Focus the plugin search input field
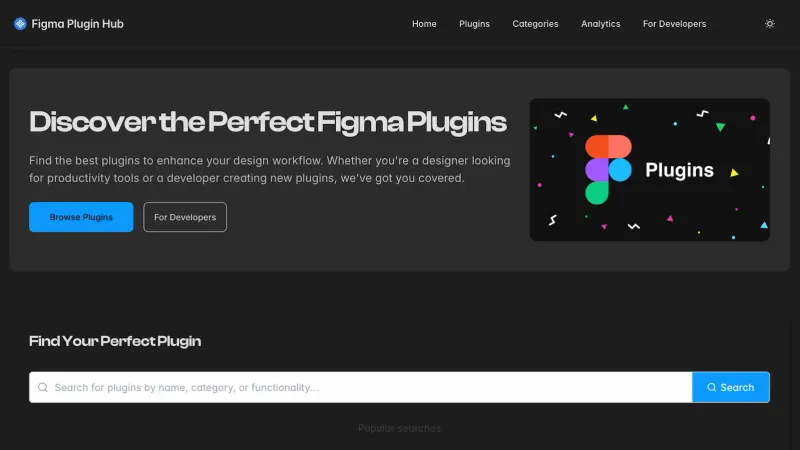800x450 pixels. point(360,387)
